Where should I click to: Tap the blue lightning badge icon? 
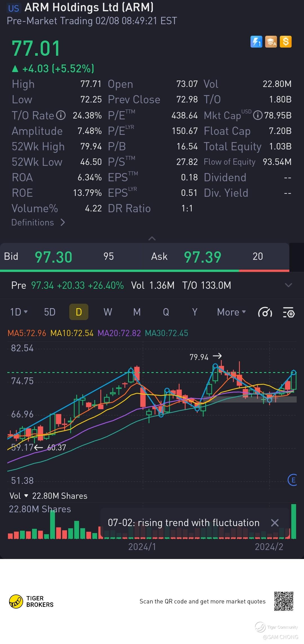pyautogui.click(x=256, y=42)
